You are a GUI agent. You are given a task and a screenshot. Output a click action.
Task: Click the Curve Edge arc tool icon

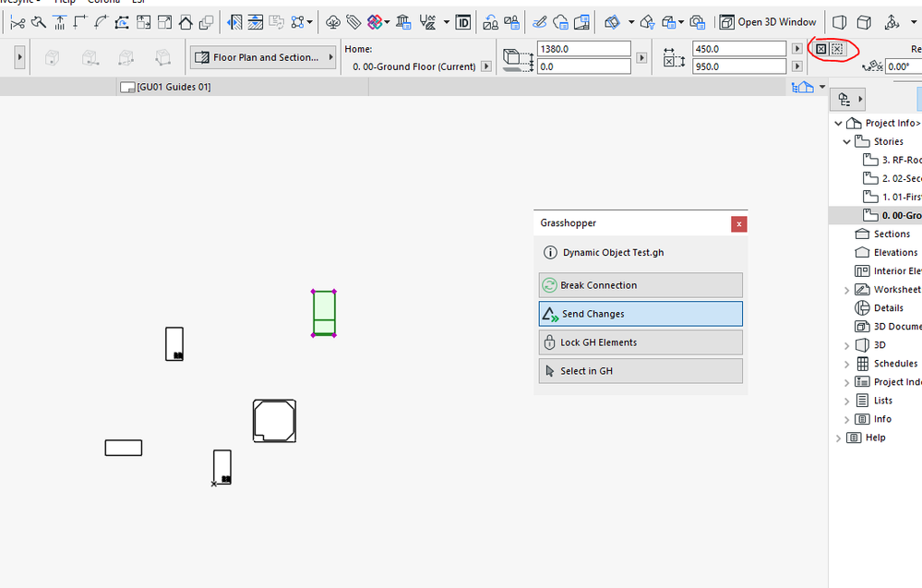pos(102,23)
